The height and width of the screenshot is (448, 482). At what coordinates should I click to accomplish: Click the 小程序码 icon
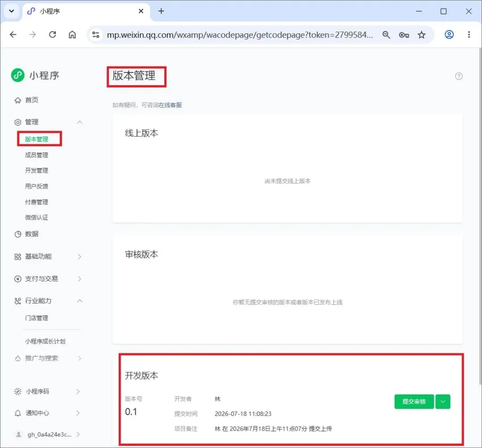pyautogui.click(x=17, y=391)
